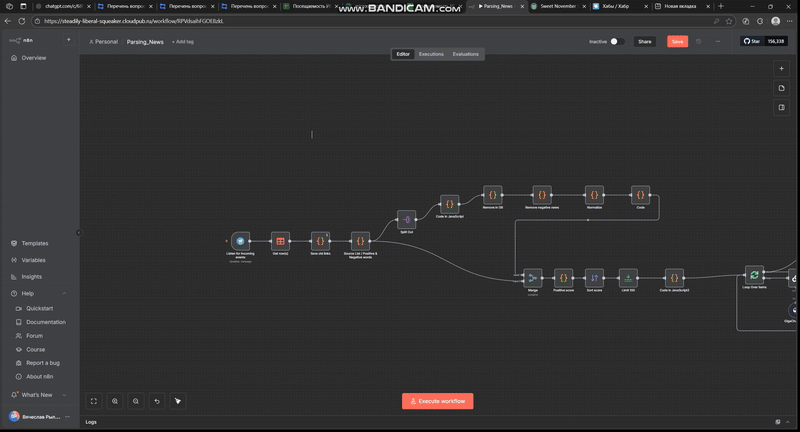800x432 pixels.
Task: Zoom out of the workflow canvas
Action: coord(136,401)
